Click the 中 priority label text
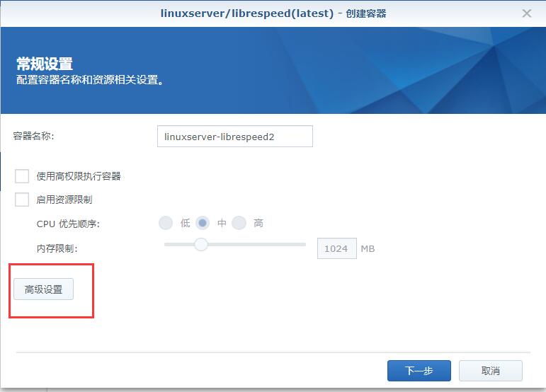Image resolution: width=546 pixels, height=392 pixels. click(222, 223)
